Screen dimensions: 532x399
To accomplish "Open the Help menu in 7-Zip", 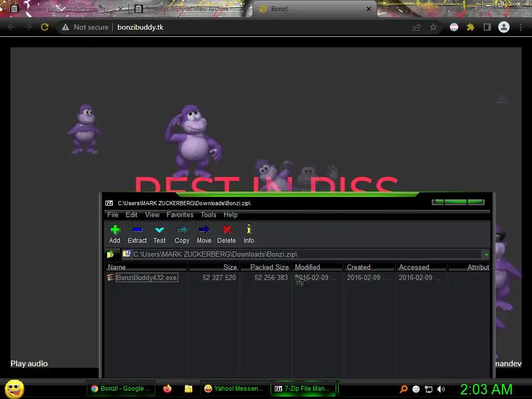I will [x=230, y=215].
